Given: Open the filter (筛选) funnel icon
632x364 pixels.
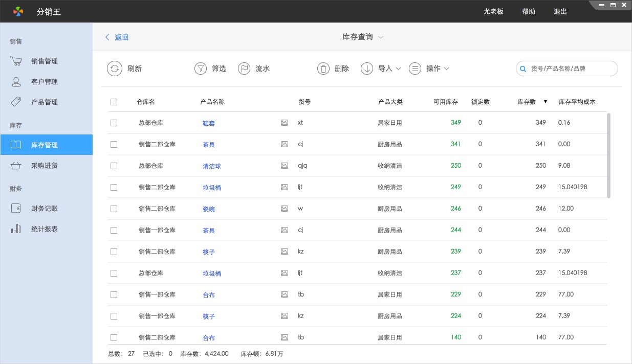Looking at the screenshot, I should [201, 69].
